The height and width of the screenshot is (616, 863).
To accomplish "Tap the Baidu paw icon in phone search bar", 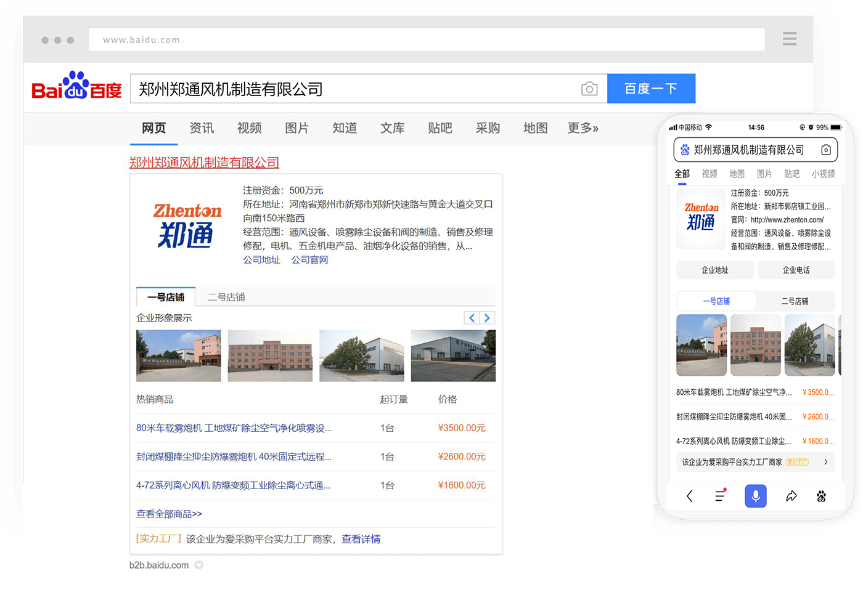I will (685, 150).
